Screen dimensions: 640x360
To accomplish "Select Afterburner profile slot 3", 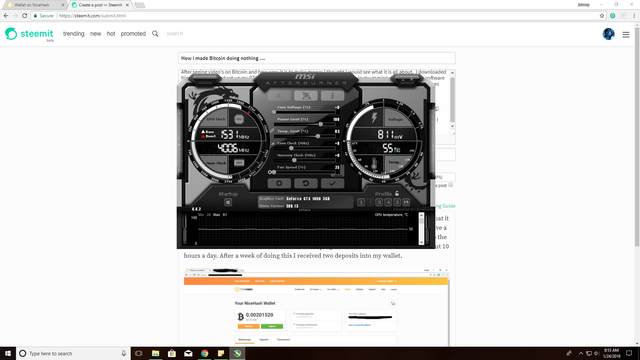I will [379, 202].
